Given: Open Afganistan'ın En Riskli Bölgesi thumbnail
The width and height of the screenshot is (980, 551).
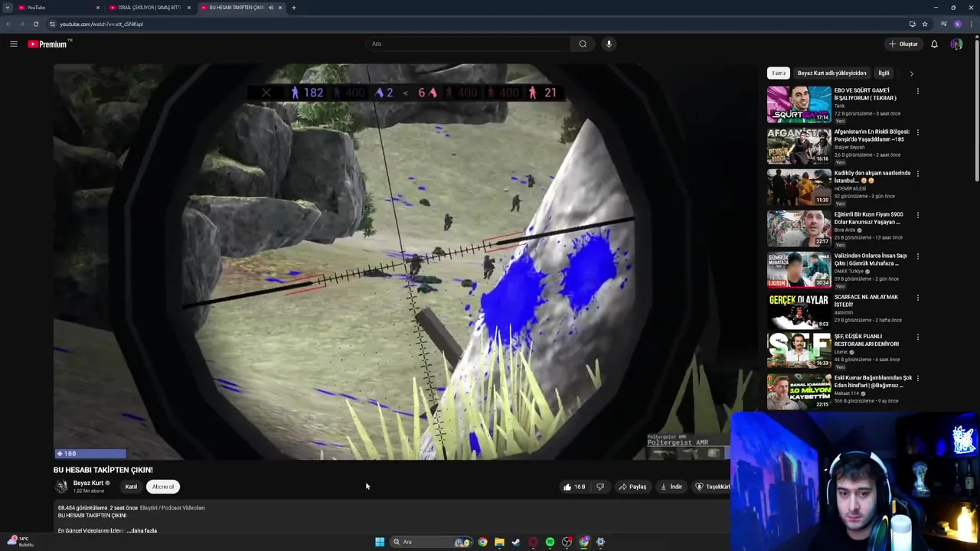Looking at the screenshot, I should 799,145.
